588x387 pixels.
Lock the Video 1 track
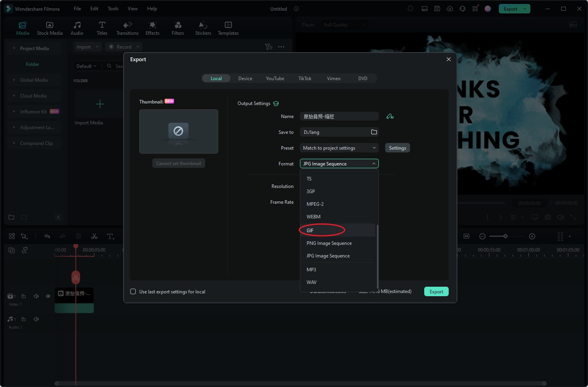[x=24, y=296]
